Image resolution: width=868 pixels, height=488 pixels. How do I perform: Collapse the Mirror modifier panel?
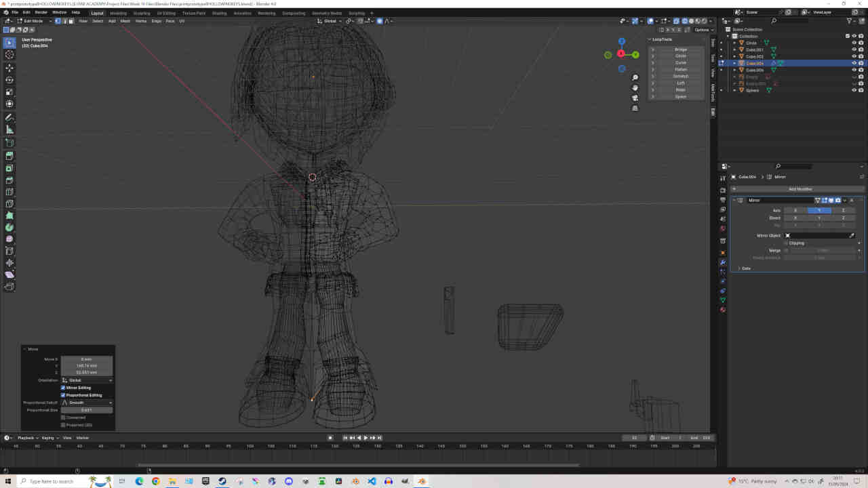click(x=734, y=200)
